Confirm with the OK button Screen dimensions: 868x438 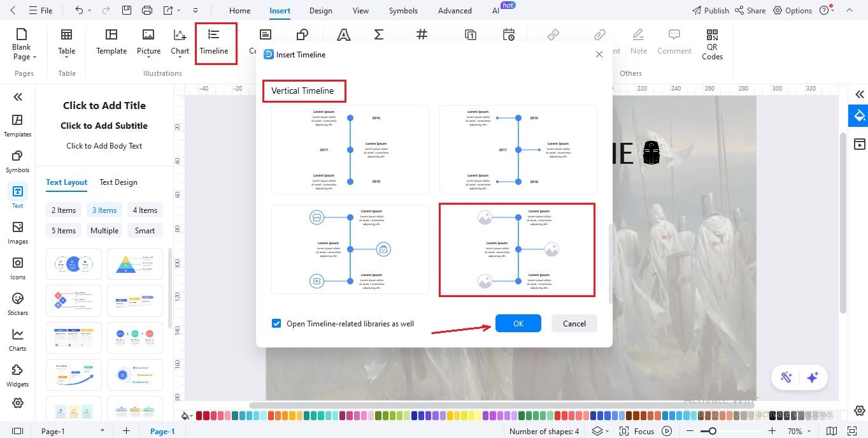(x=518, y=323)
